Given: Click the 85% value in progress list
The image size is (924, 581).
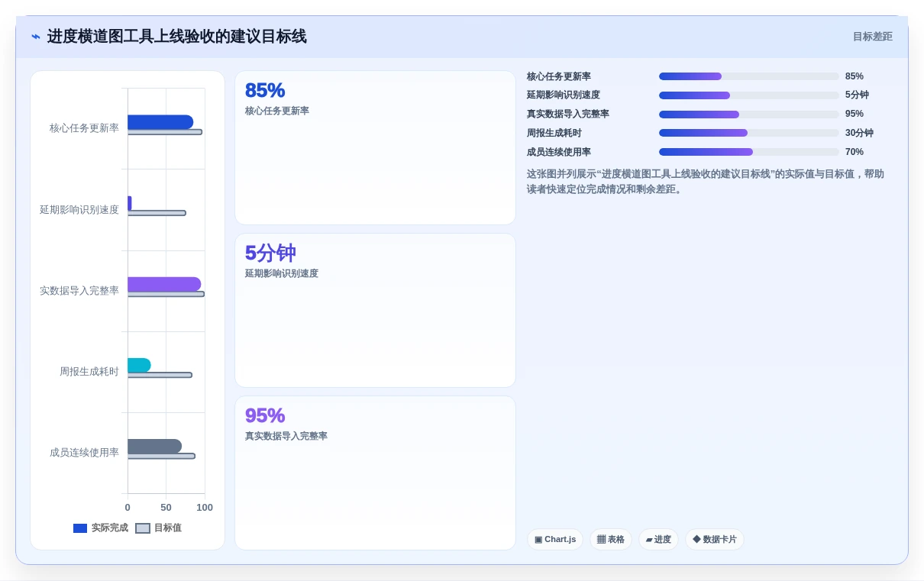Looking at the screenshot, I should click(855, 76).
